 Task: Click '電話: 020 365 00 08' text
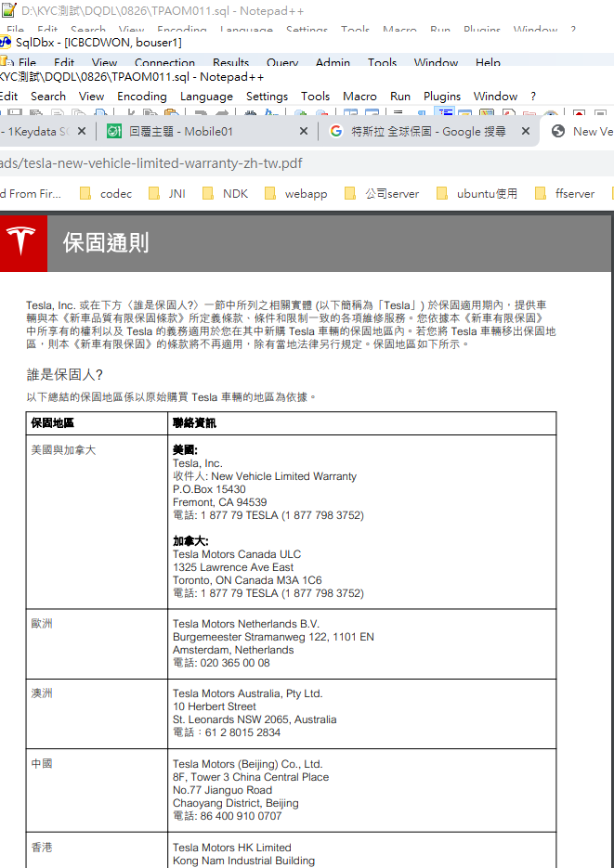pyautogui.click(x=221, y=663)
